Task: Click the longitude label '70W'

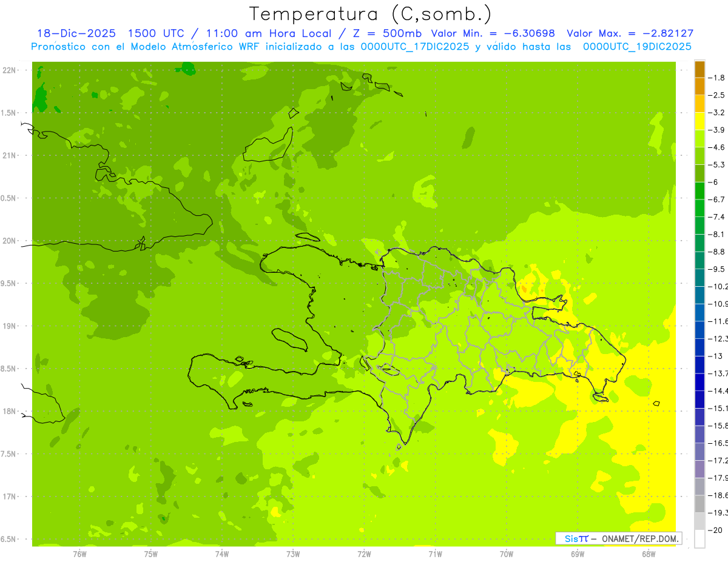Action: (507, 554)
